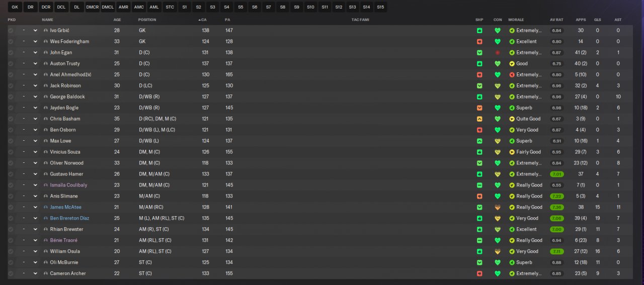The height and width of the screenshot is (285, 644).
Task: Toggle the picked circle for Ben Osborn
Action: tap(11, 130)
